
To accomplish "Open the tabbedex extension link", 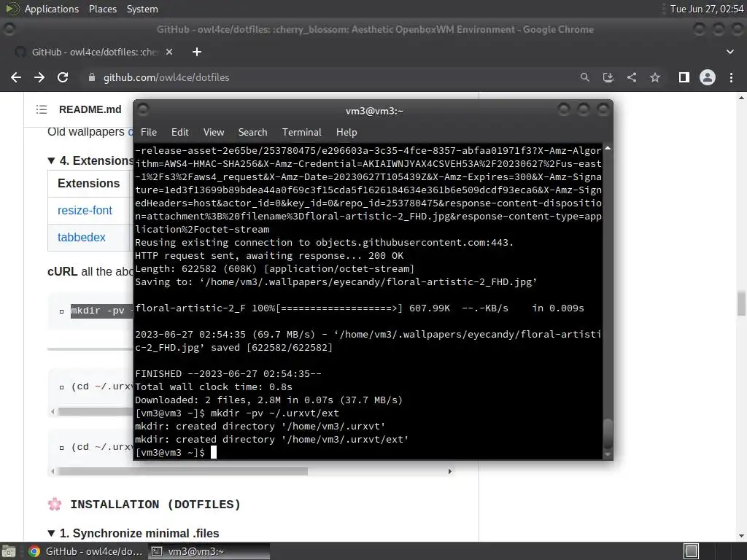I will tap(82, 237).
